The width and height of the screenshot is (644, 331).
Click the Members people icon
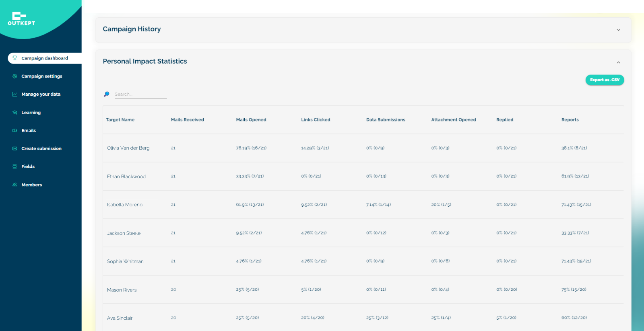point(15,185)
